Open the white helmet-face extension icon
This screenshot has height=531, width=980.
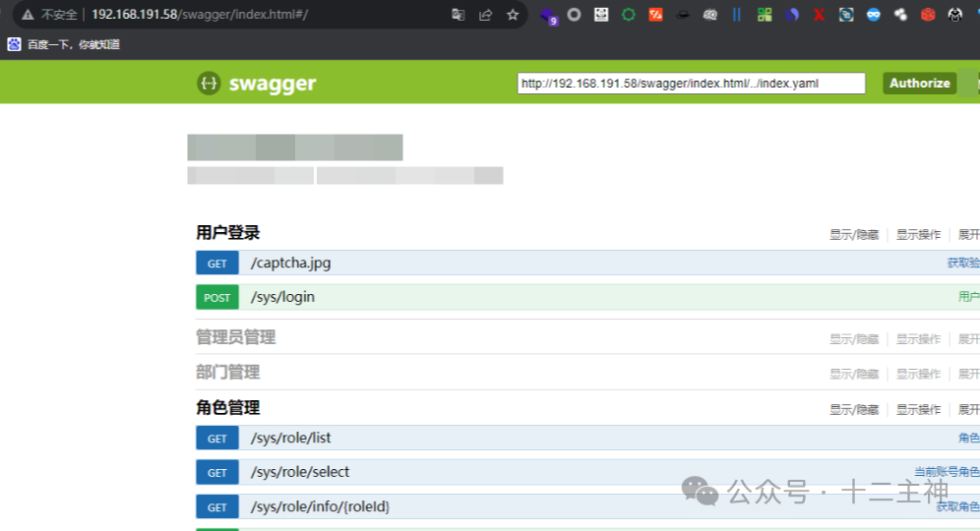tap(955, 15)
